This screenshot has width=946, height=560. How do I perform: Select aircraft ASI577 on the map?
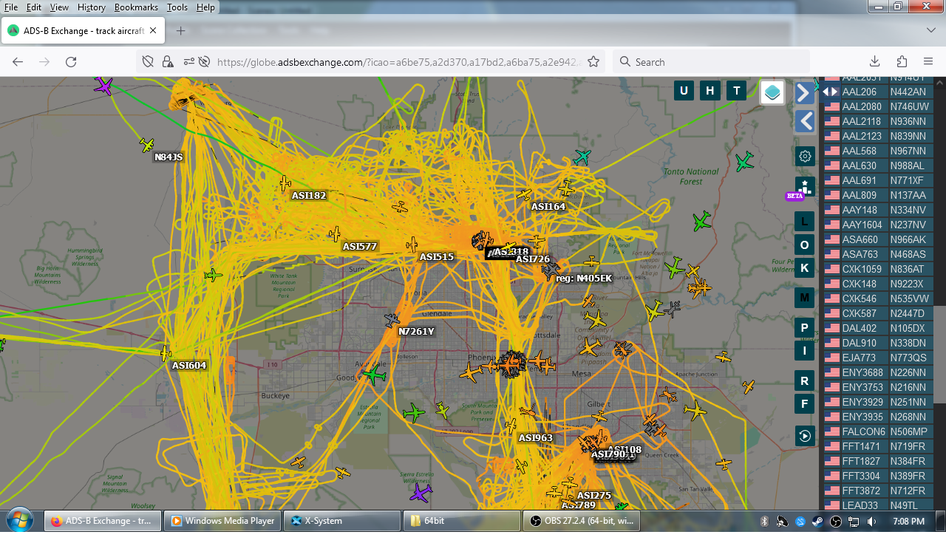click(335, 234)
